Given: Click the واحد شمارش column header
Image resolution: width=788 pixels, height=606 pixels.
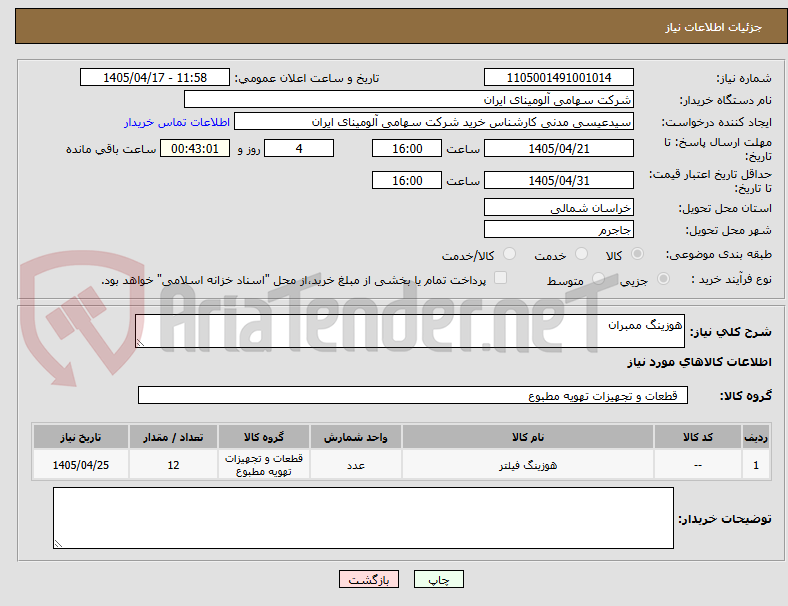Looking at the screenshot, I should click(x=355, y=437).
